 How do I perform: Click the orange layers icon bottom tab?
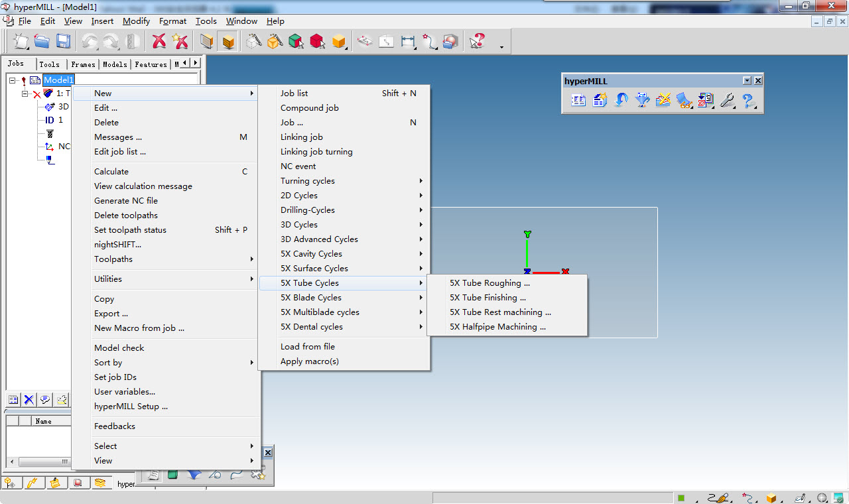[x=100, y=483]
